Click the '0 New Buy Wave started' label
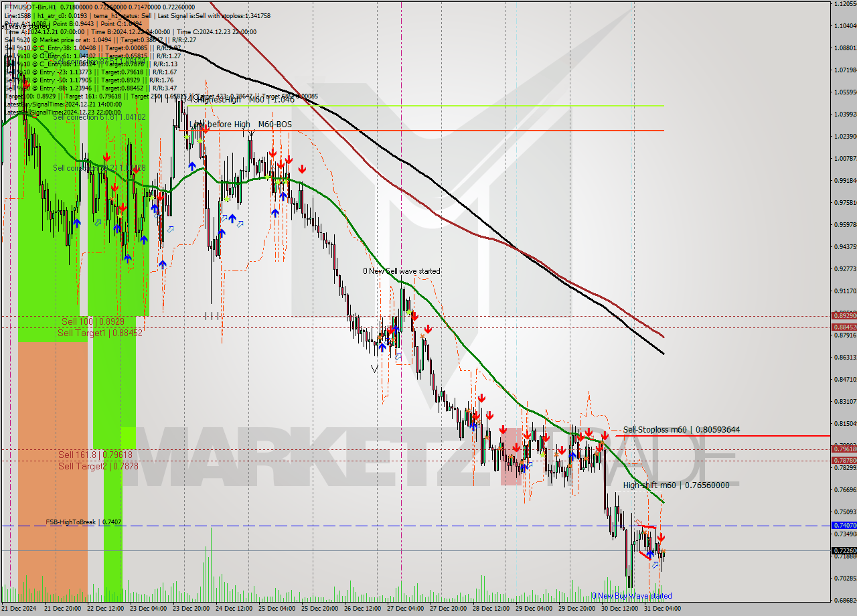 click(x=631, y=596)
